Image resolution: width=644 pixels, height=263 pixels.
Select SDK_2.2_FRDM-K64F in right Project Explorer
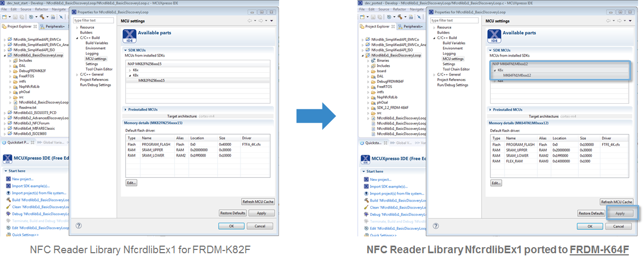click(x=392, y=107)
